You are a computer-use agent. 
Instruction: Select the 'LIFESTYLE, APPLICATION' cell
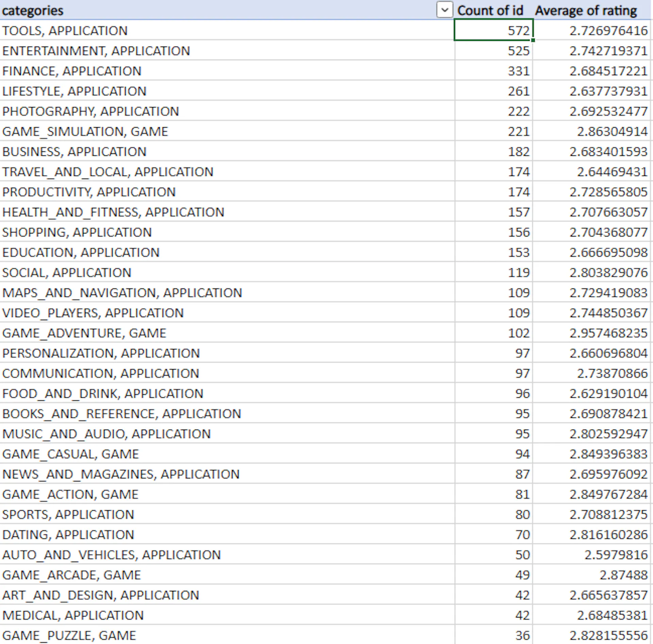[x=227, y=91]
